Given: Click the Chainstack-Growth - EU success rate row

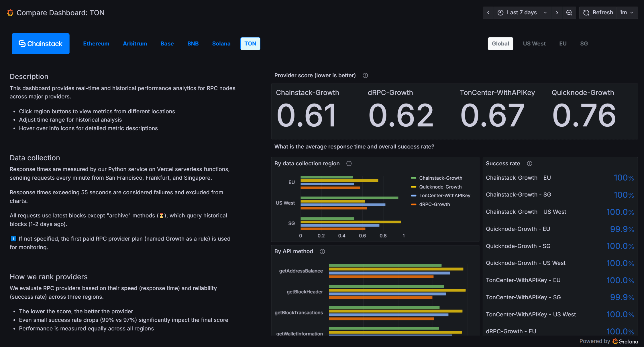Looking at the screenshot, I should 560,178.
